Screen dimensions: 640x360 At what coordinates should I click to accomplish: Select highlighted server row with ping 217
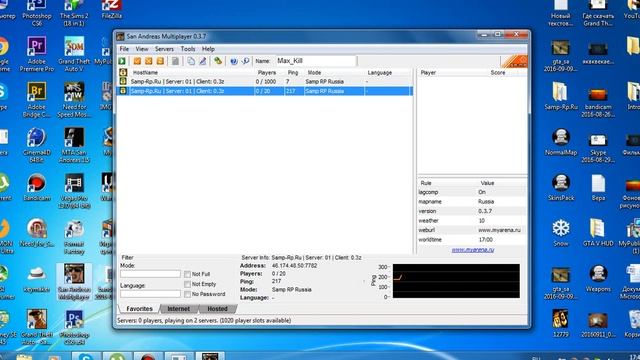point(265,91)
